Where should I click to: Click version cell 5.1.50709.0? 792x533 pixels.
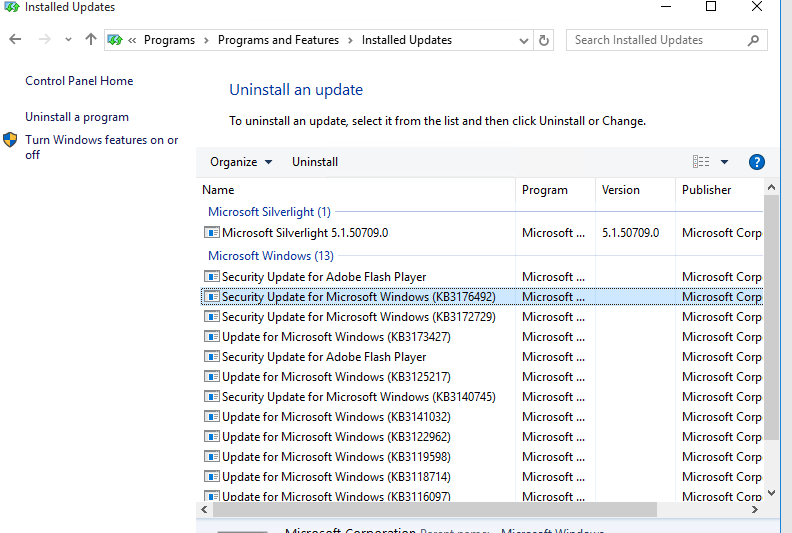click(x=630, y=233)
